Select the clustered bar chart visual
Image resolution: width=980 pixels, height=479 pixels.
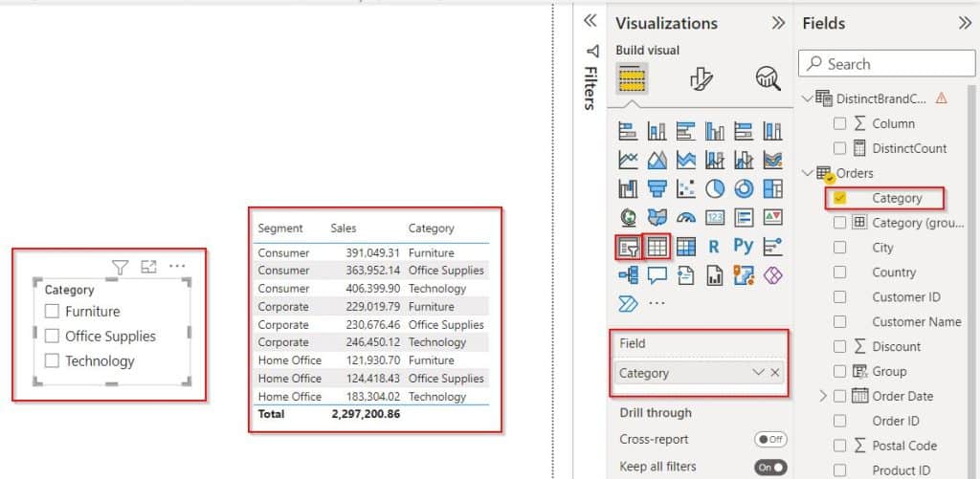point(685,131)
